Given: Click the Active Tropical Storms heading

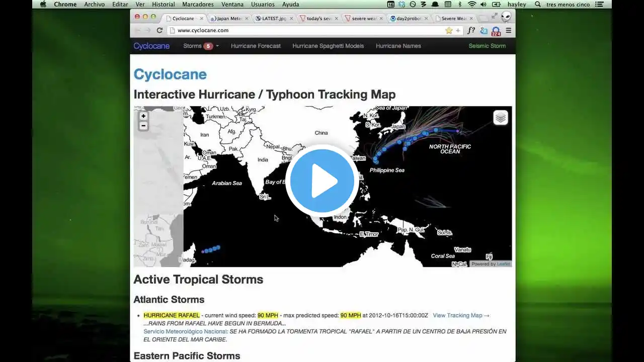Looking at the screenshot, I should 198,280.
